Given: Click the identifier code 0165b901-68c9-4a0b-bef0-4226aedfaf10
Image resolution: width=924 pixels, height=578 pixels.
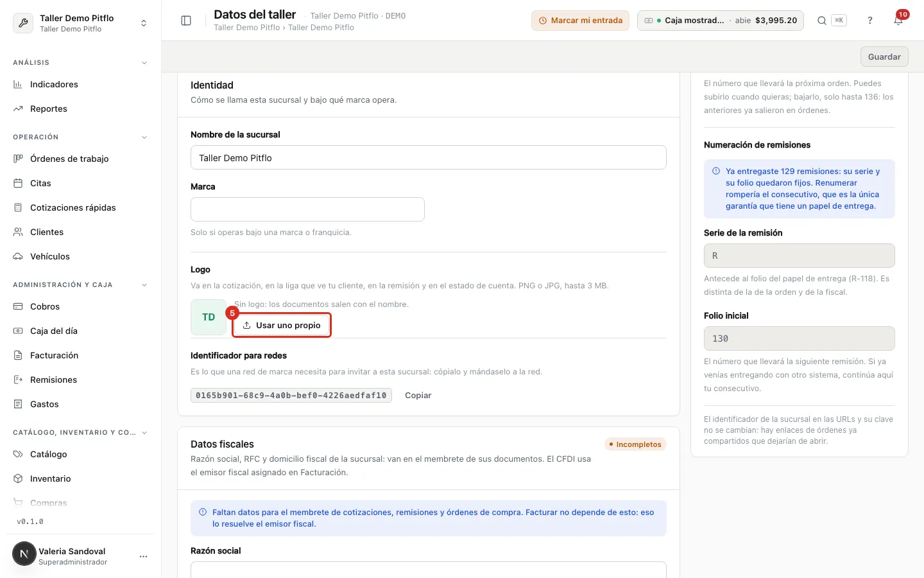Looking at the screenshot, I should click(291, 396).
